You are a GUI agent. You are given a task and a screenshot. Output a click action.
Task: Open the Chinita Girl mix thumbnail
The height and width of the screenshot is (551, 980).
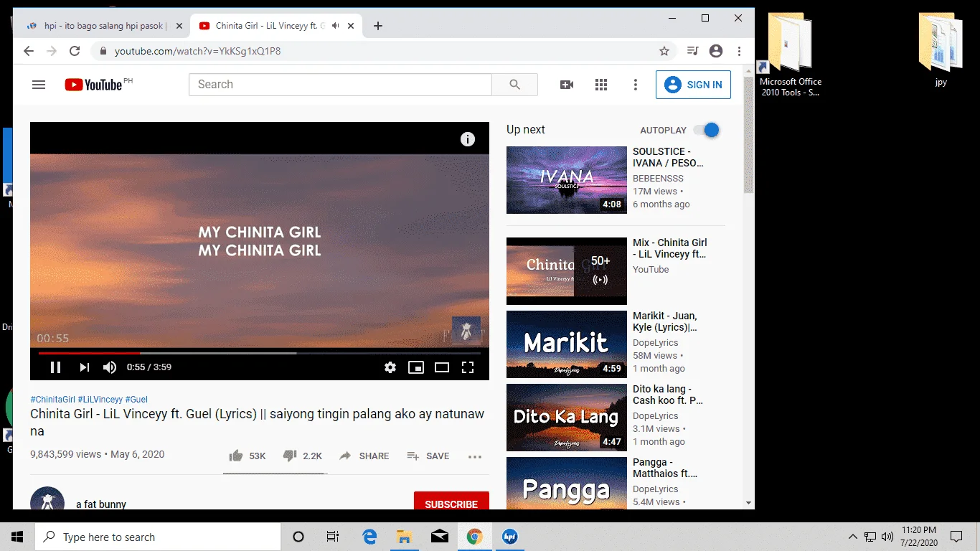pyautogui.click(x=567, y=271)
